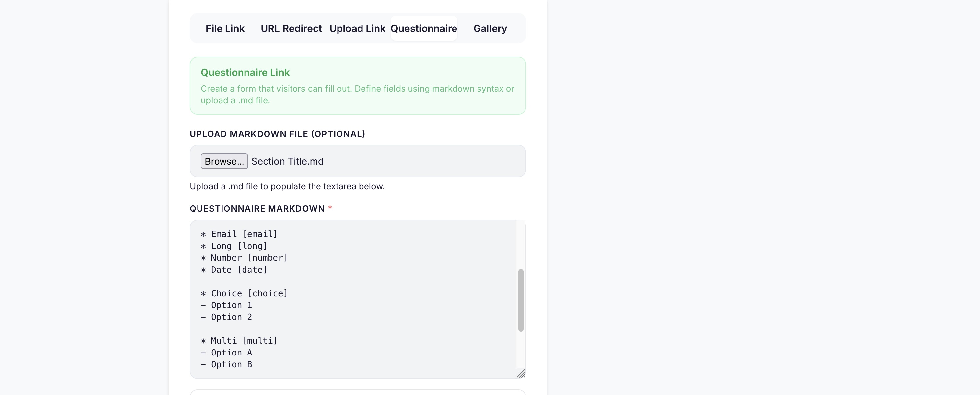
Task: Click the Date [date] line
Action: tap(233, 270)
